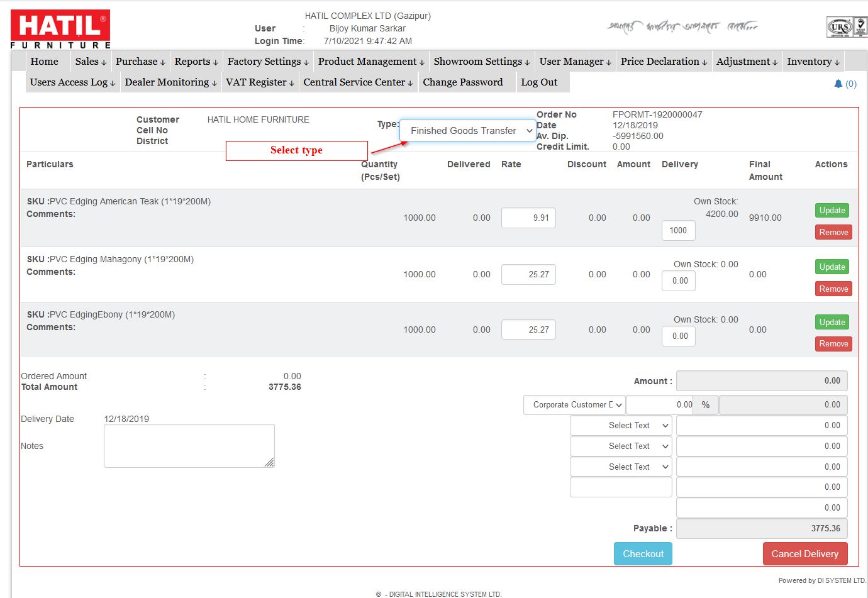Screen dimensions: 868x598
Task: Click the amount field beside first Select Text
Action: pyautogui.click(x=762, y=426)
